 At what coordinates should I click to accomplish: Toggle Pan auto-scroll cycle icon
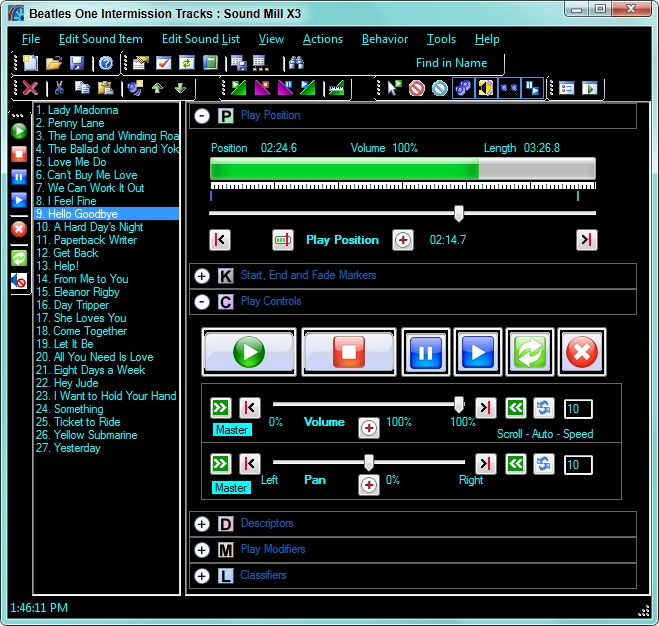click(543, 464)
